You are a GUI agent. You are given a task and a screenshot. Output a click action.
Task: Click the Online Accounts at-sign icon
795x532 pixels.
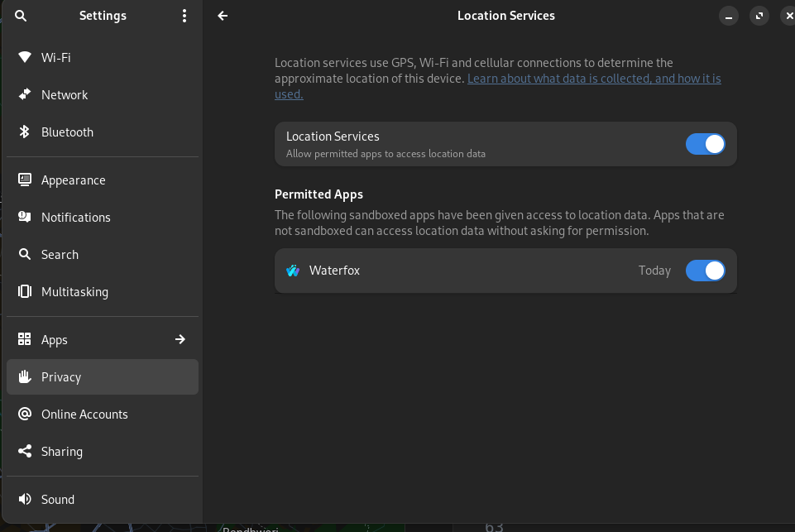point(24,414)
